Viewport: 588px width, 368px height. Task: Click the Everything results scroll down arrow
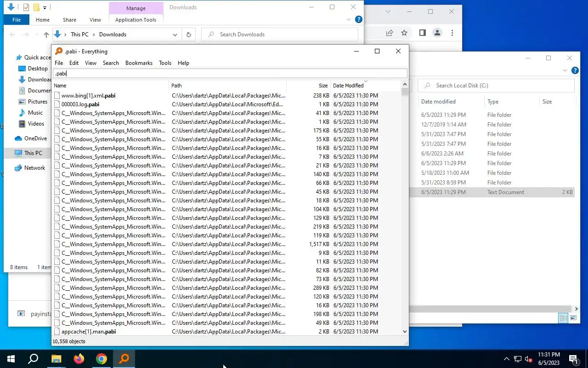(x=405, y=331)
